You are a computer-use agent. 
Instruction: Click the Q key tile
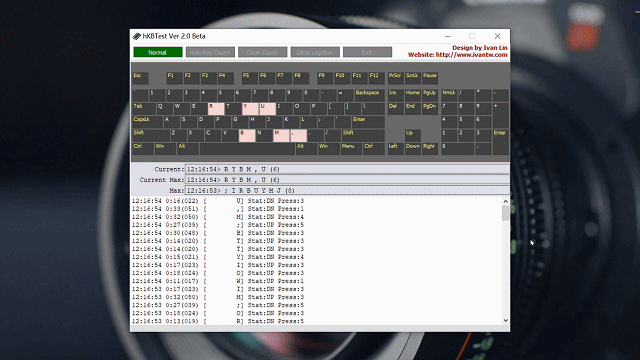coord(164,109)
